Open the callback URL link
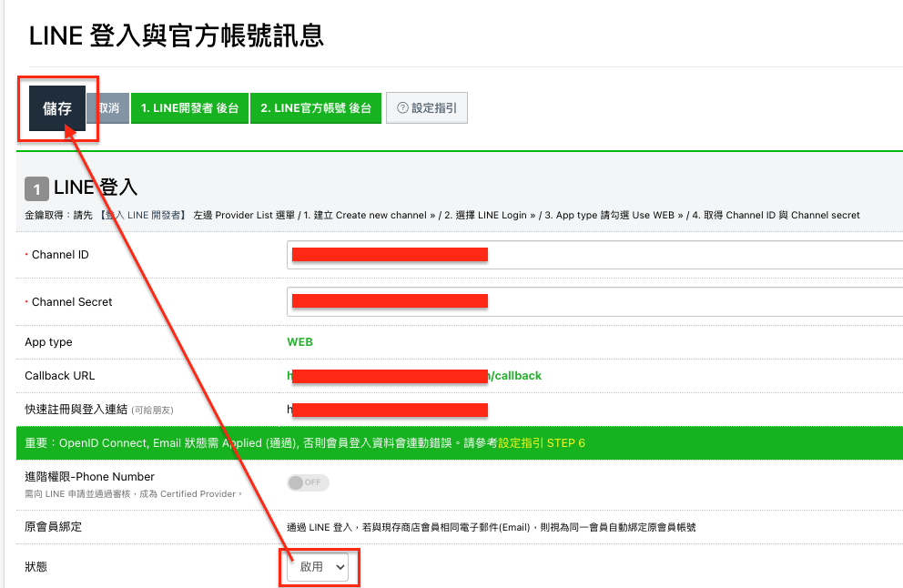 tap(414, 376)
